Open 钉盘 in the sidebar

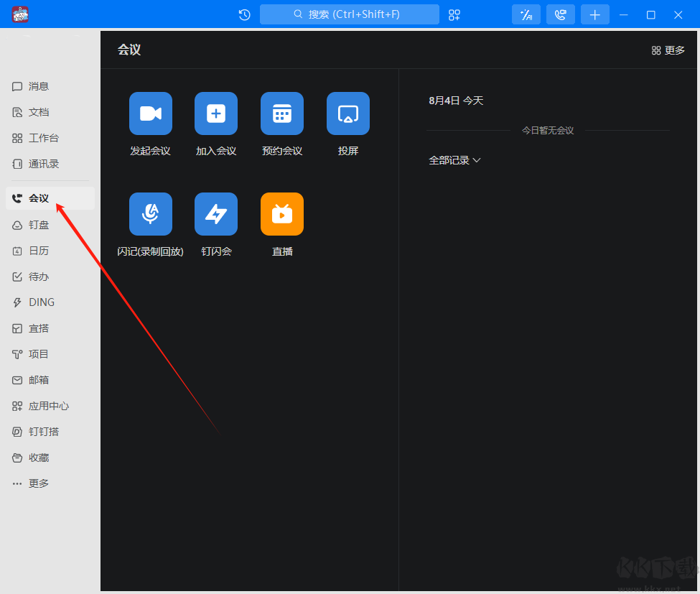(50, 225)
